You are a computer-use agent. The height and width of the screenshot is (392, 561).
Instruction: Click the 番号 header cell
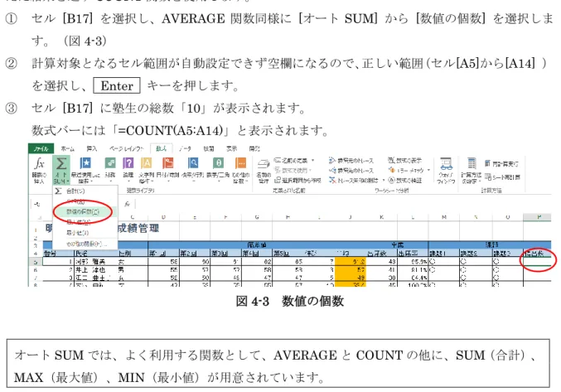coord(58,254)
